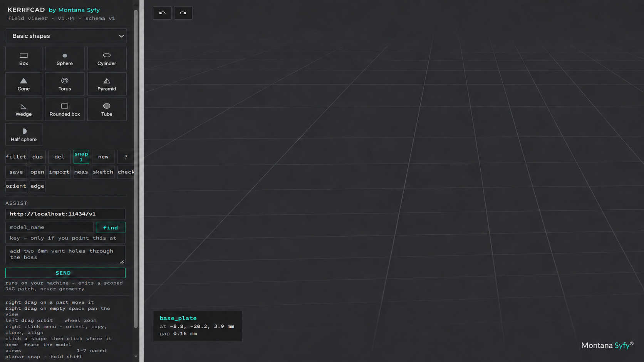This screenshot has height=362, width=644.
Task: Click the orient button
Action: (x=16, y=186)
